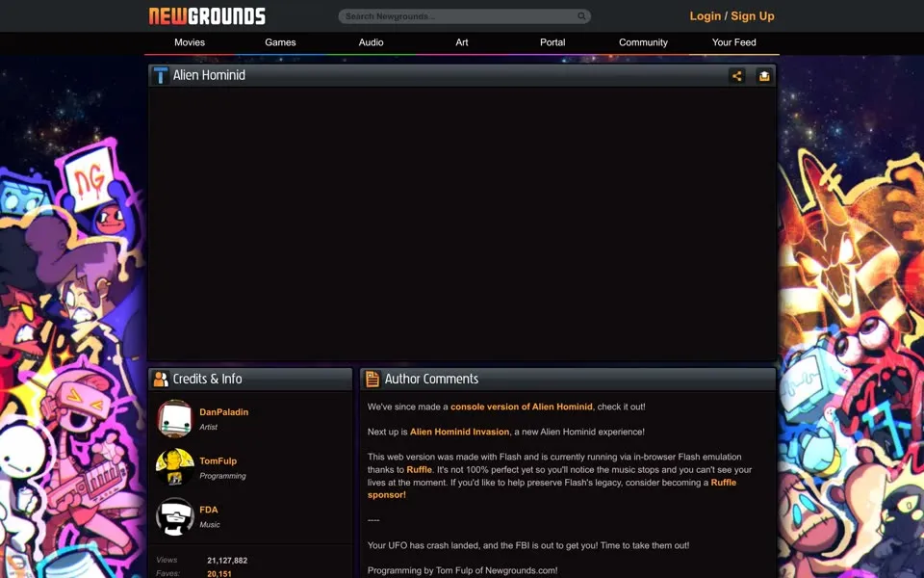Follow the console version of Alien Hominid link
Image resolution: width=924 pixels, height=578 pixels.
[x=522, y=407]
